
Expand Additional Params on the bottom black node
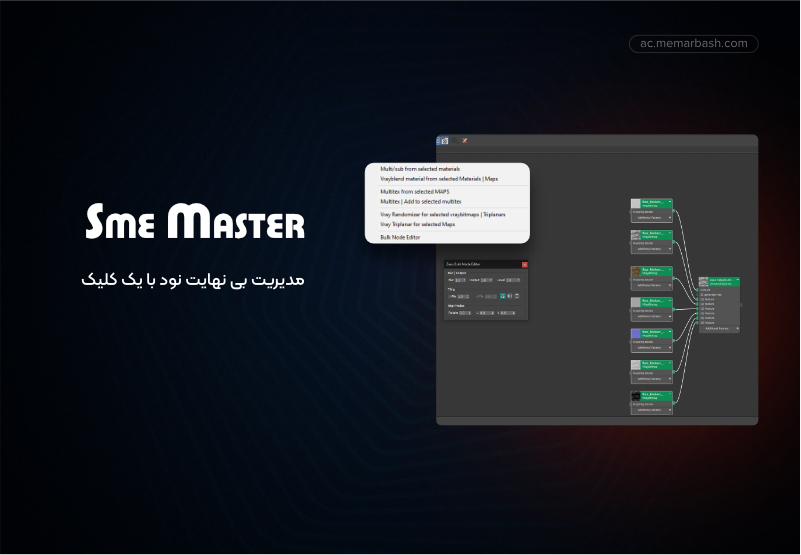coord(651,410)
